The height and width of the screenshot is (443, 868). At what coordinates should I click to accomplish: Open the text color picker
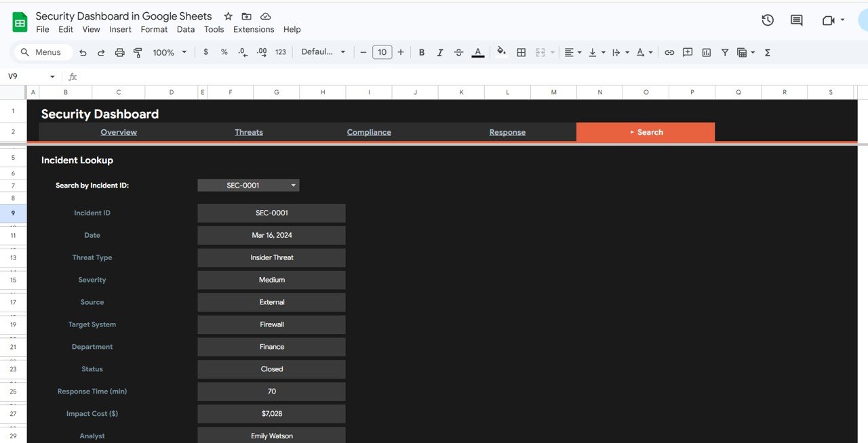tap(477, 51)
